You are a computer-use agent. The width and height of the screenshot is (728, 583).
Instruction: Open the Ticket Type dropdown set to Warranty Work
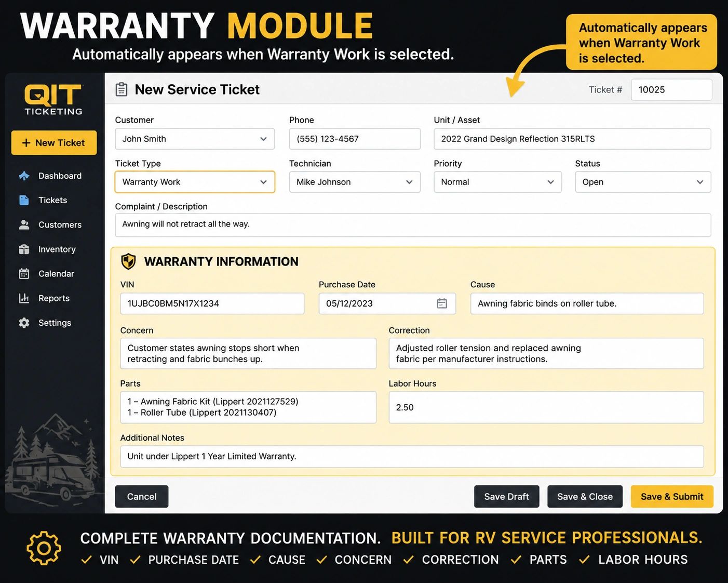[x=195, y=182]
